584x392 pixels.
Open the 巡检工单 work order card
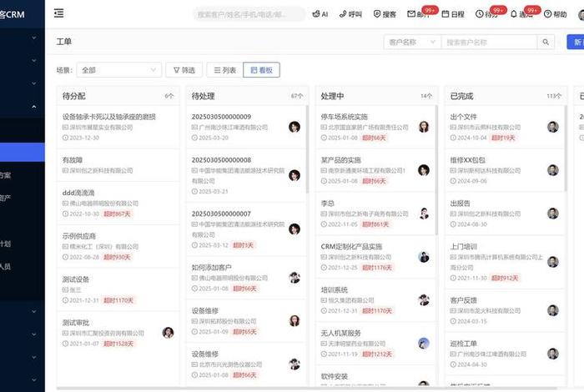[x=505, y=354]
